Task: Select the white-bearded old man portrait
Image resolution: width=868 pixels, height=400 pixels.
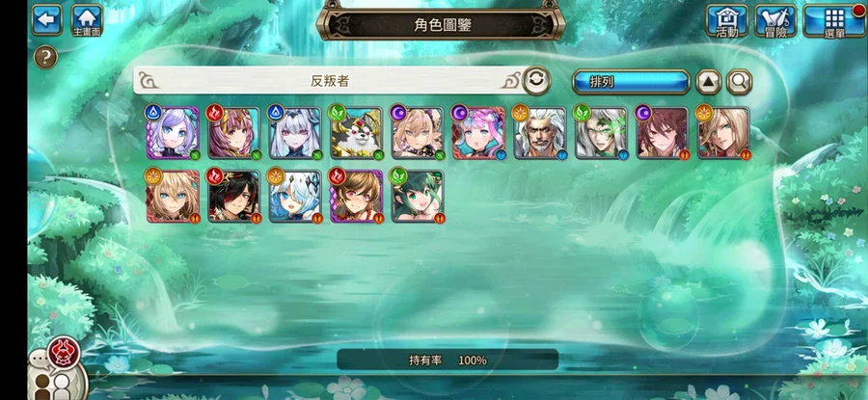Action: pos(540,133)
